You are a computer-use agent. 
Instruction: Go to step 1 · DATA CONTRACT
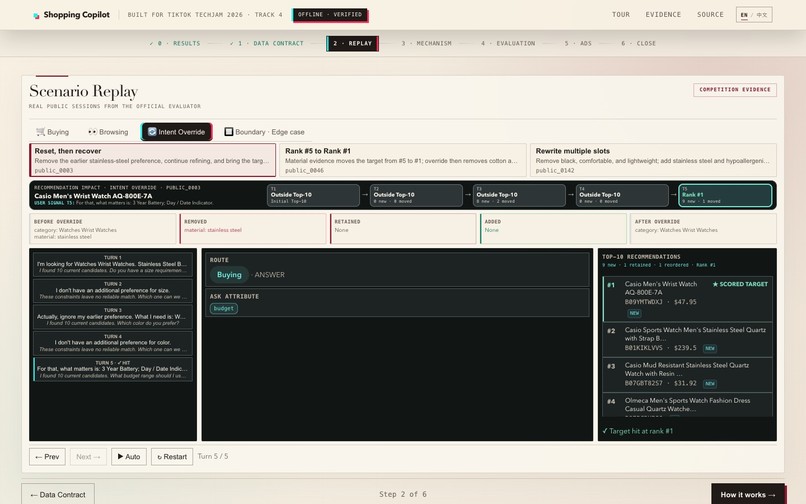267,43
